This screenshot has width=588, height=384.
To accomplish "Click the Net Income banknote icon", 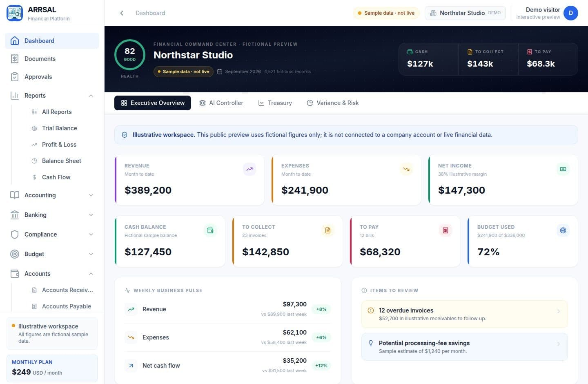I will click(x=563, y=169).
